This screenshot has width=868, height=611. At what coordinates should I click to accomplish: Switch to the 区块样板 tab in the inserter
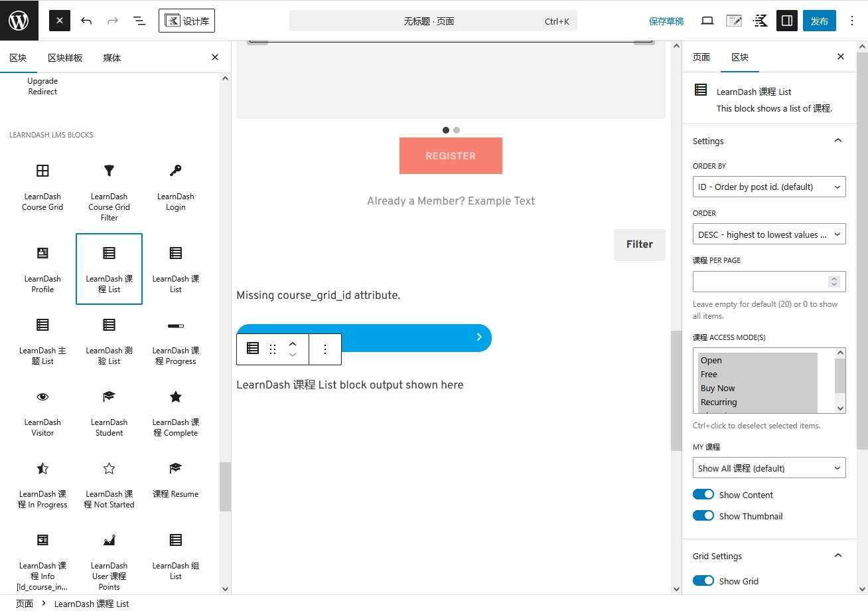tap(65, 58)
